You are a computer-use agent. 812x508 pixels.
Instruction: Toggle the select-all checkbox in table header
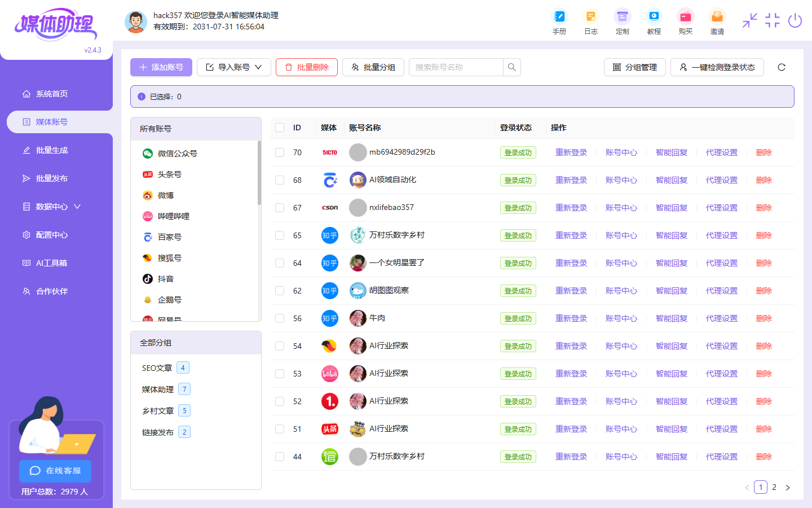(280, 128)
